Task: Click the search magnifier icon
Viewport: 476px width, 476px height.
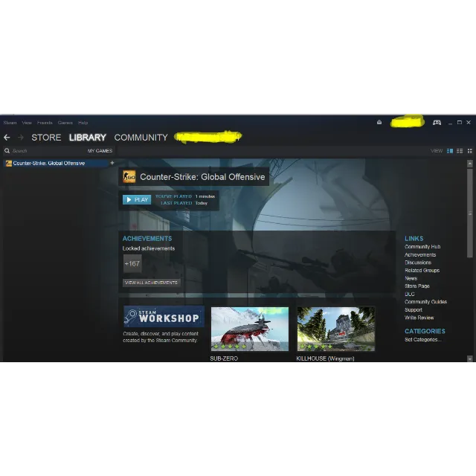Action: pos(7,150)
